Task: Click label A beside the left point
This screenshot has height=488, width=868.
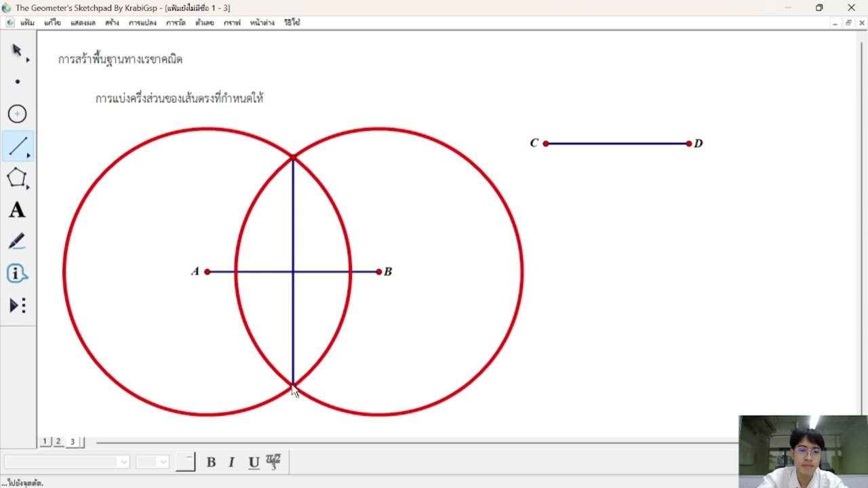Action: pyautogui.click(x=195, y=272)
